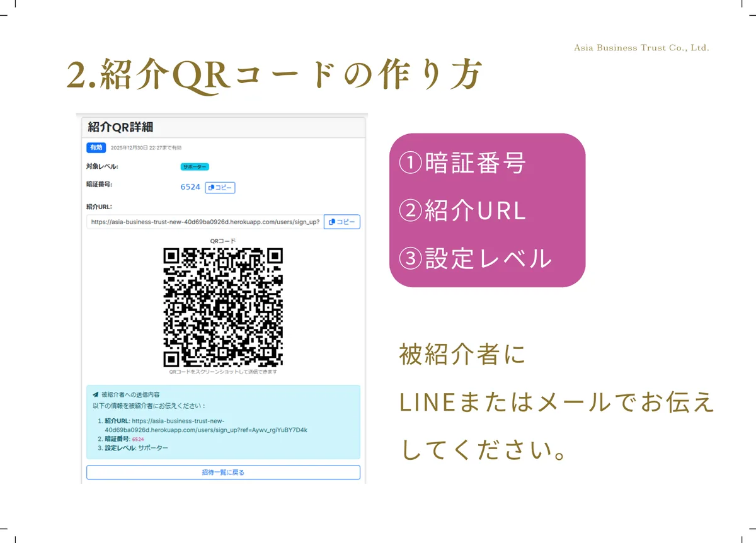Click the ③設定レベル text in pink box
The image size is (756, 543).
[x=476, y=258]
